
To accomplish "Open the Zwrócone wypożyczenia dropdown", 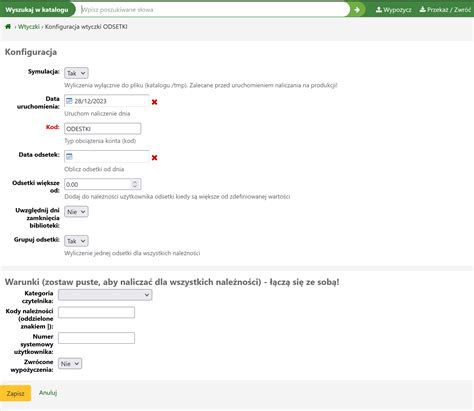I will (70, 364).
